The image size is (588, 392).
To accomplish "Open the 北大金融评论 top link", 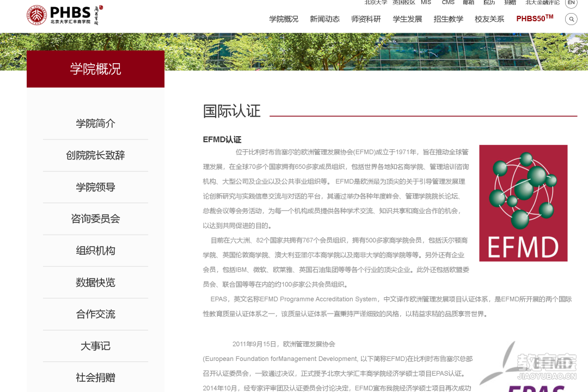I will point(543,2).
